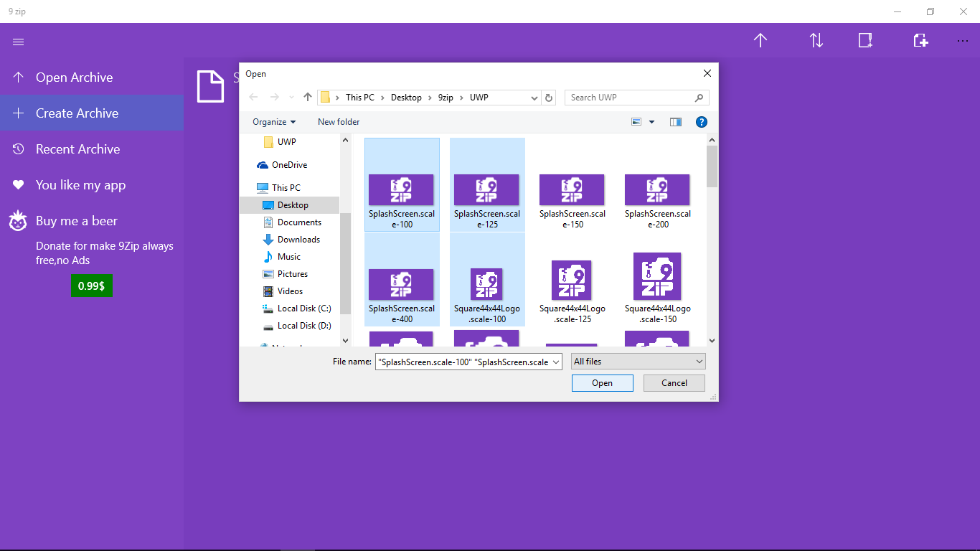Select SplashScreen.scale-125 thumbnail
The width and height of the screenshot is (980, 551).
point(487,185)
